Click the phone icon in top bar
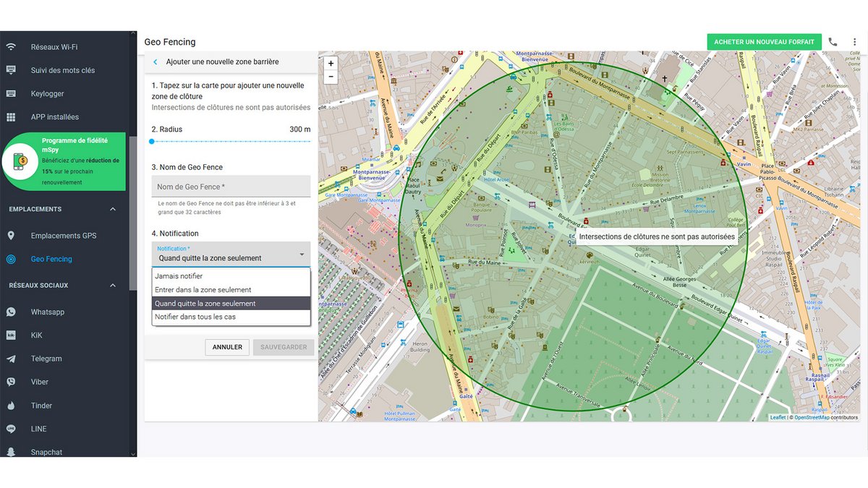Viewport: 868px width, 488px height. click(x=833, y=42)
